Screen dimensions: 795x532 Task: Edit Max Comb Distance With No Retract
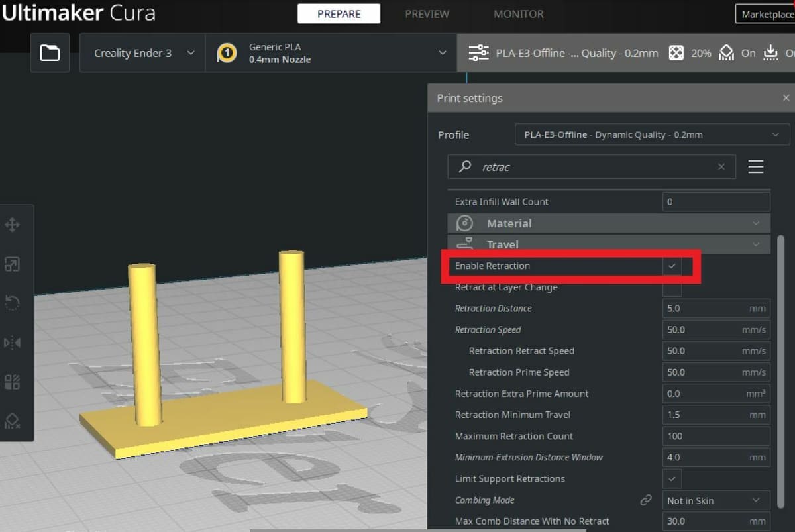[716, 521]
